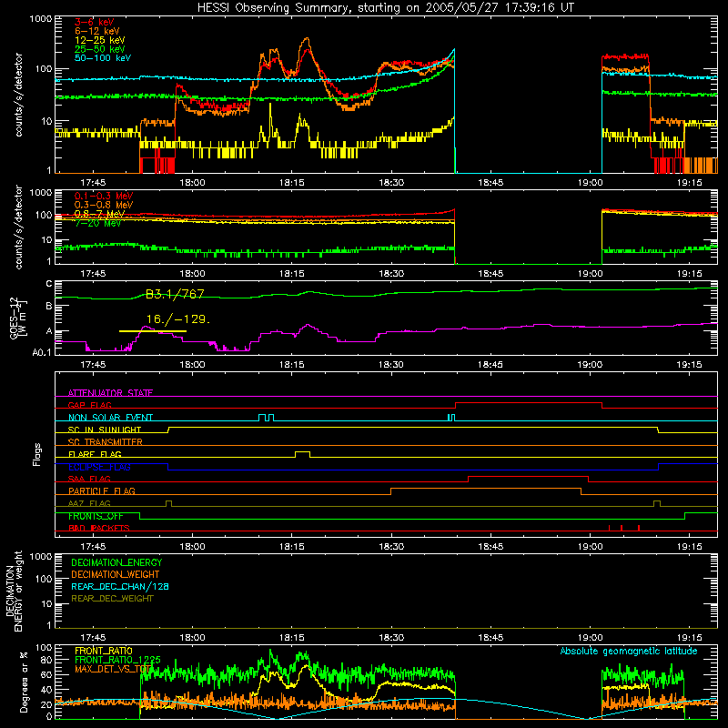
Task: Select the FRONTS_OFF flag label
Action: coord(96,516)
